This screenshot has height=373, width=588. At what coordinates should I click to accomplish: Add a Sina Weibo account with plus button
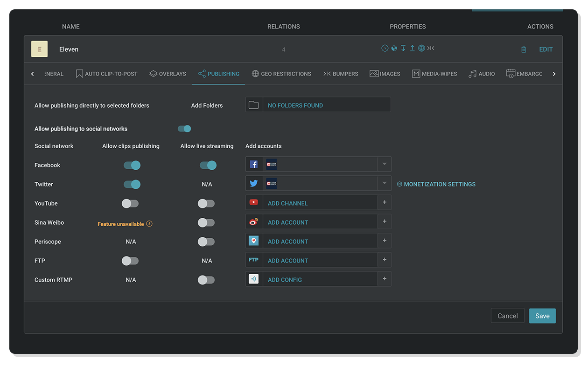click(385, 222)
